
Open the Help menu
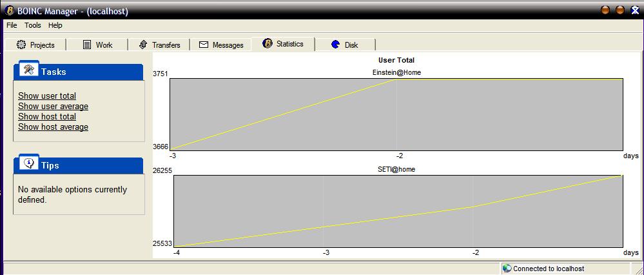click(55, 25)
